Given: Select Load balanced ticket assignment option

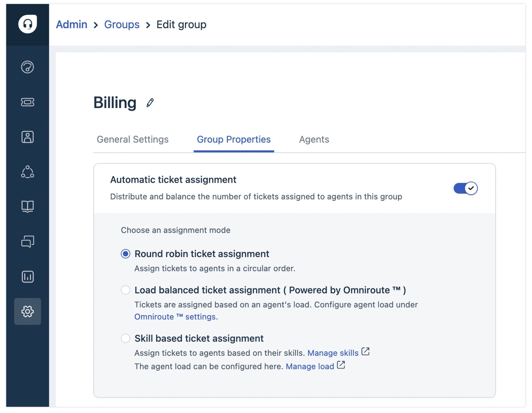Looking at the screenshot, I should pos(125,290).
